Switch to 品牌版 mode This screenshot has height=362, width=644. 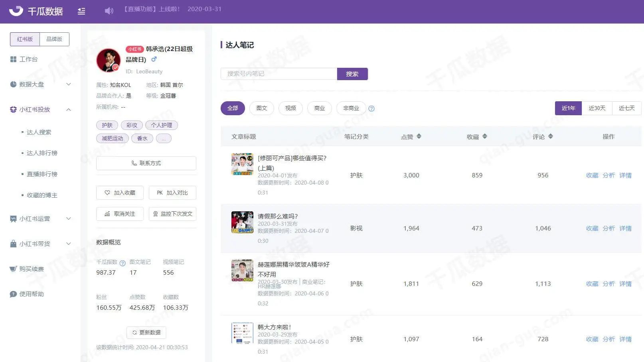(x=54, y=39)
